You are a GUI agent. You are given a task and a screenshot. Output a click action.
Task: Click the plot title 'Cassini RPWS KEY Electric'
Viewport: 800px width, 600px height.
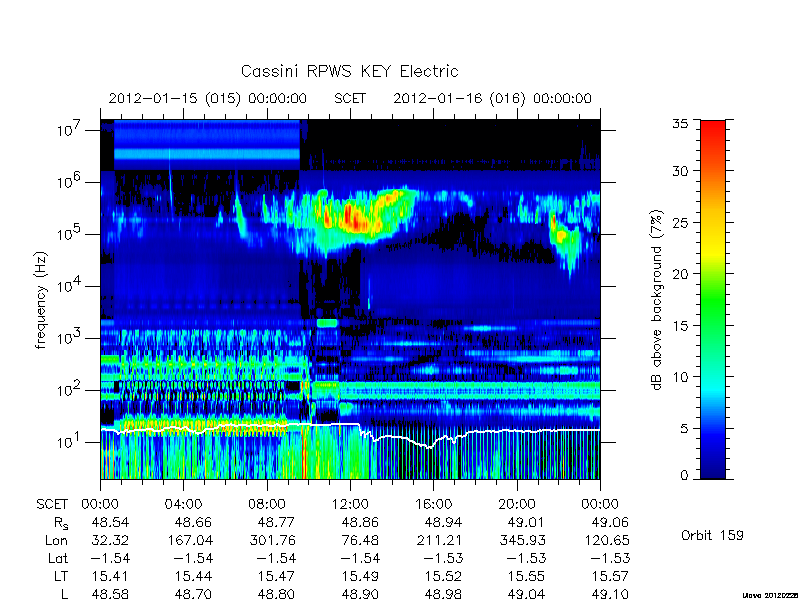click(x=349, y=71)
